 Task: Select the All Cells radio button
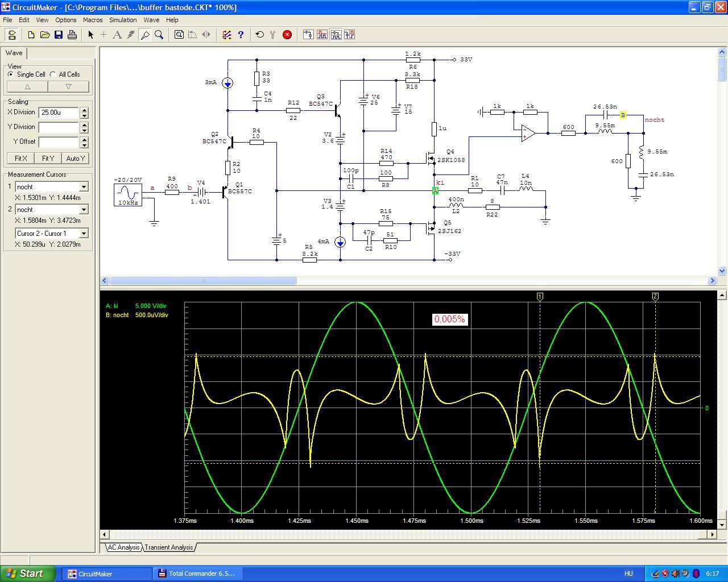pyautogui.click(x=53, y=74)
